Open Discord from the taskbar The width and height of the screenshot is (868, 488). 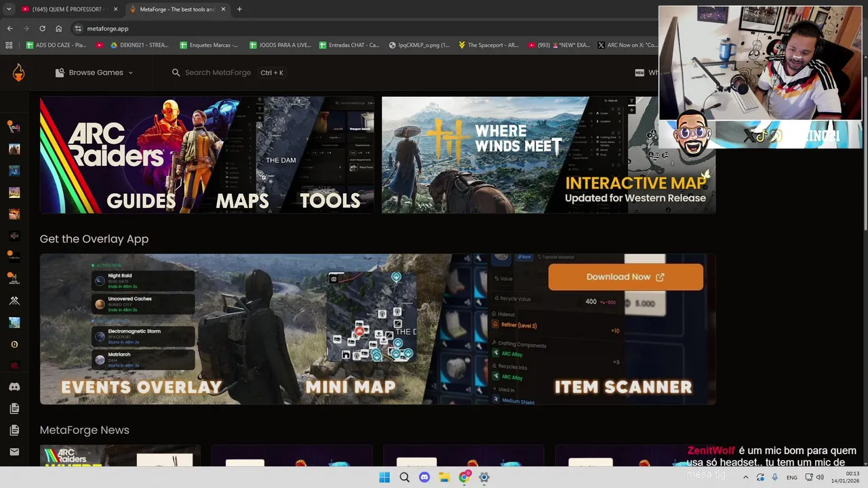click(425, 477)
